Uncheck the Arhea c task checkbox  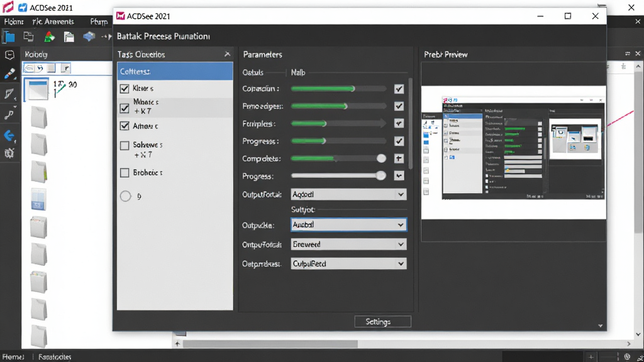(x=125, y=126)
